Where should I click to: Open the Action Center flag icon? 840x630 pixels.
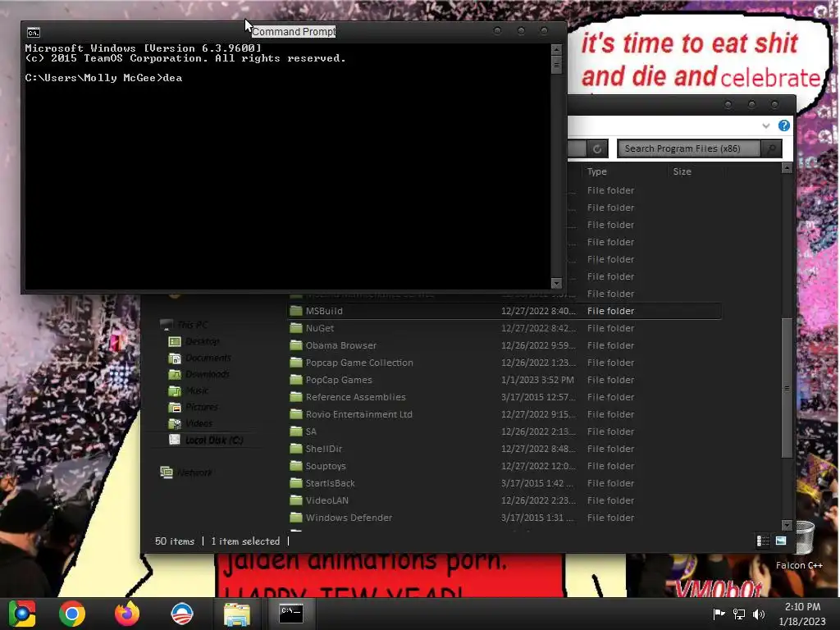(x=719, y=614)
